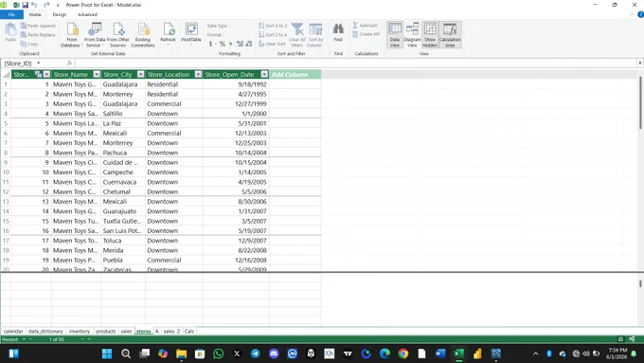The height and width of the screenshot is (363, 644).
Task: Open Store_ID column filter dropdown
Action: tap(46, 75)
